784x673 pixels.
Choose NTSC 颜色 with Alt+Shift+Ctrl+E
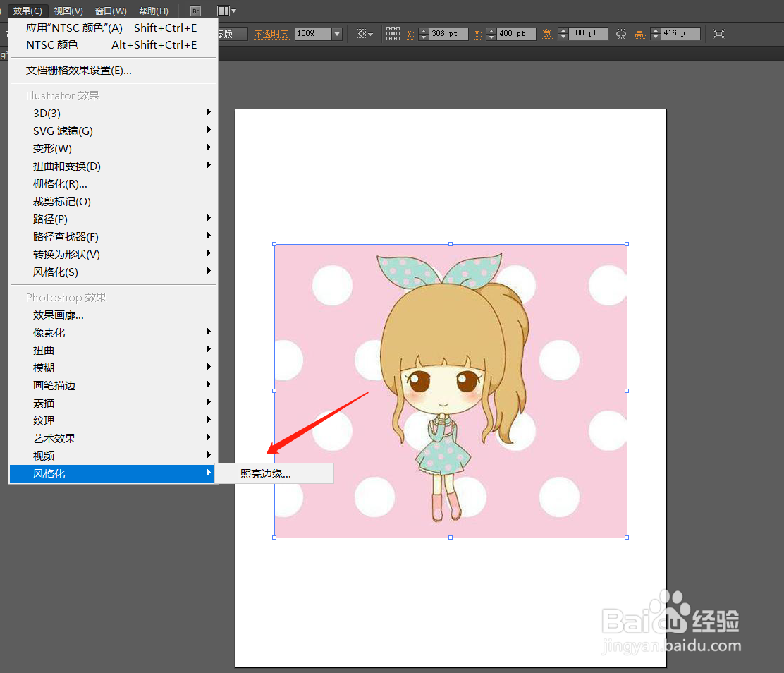[113, 45]
